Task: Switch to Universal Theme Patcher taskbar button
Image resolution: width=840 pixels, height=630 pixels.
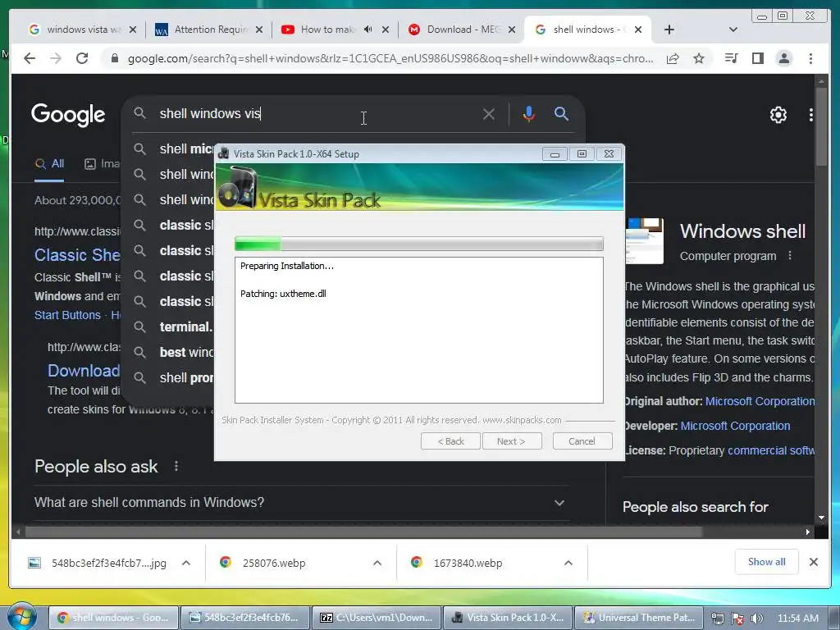Action: click(x=640, y=618)
